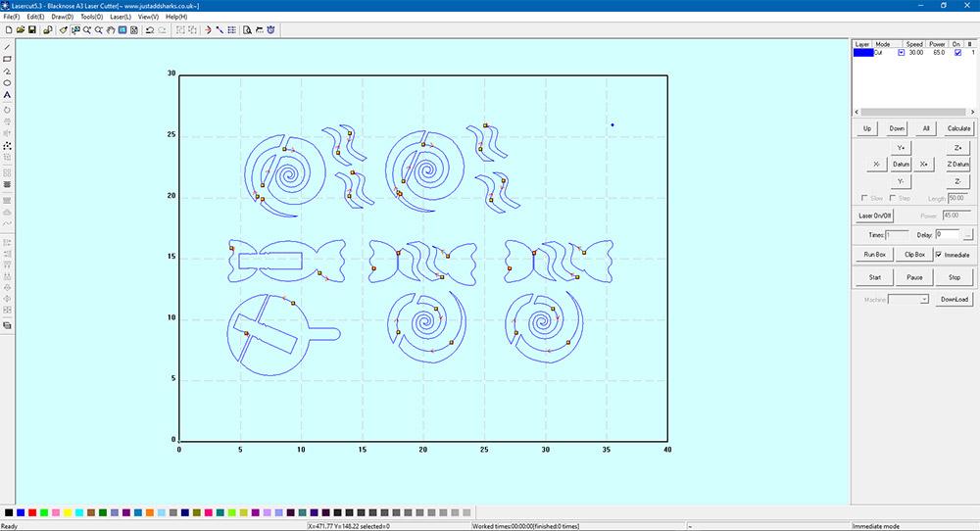The height and width of the screenshot is (531, 980).
Task: Open the Draw menu
Action: tap(62, 17)
